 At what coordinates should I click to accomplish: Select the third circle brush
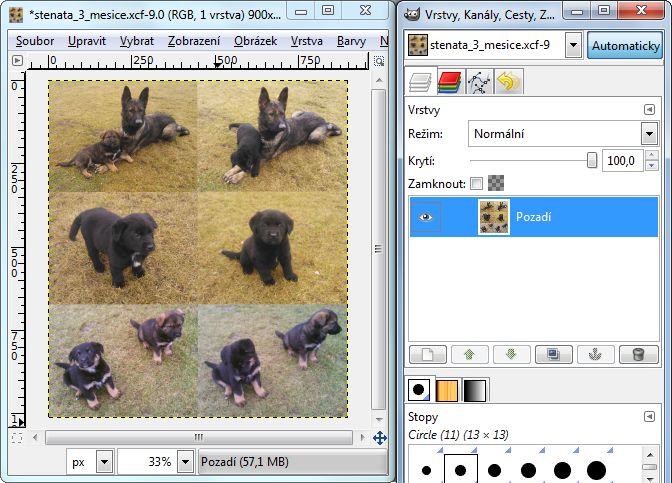[495, 471]
